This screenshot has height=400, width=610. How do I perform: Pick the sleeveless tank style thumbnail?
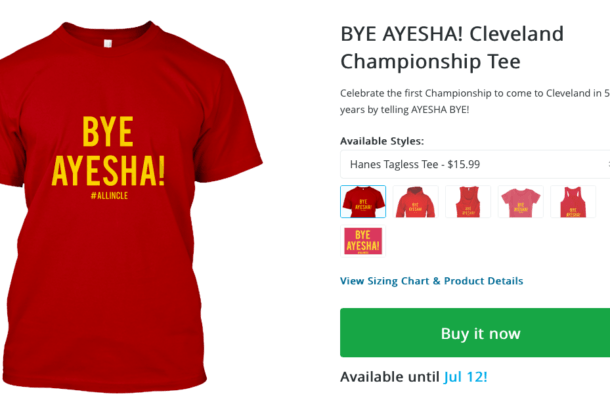pyautogui.click(x=468, y=202)
